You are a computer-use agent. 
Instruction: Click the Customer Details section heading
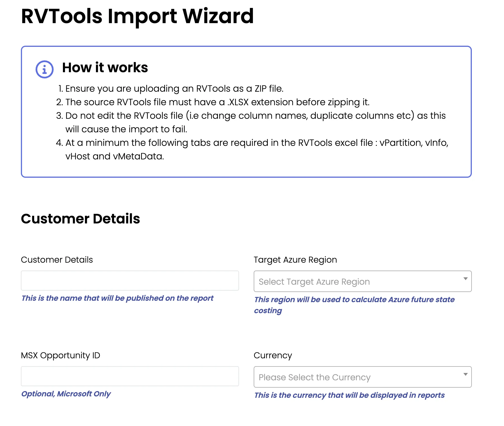[80, 219]
